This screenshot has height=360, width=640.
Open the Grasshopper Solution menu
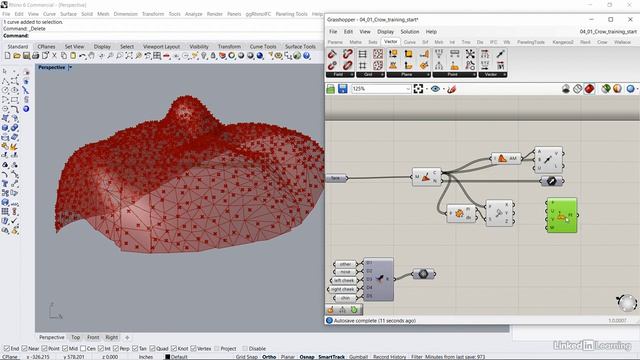coord(409,31)
